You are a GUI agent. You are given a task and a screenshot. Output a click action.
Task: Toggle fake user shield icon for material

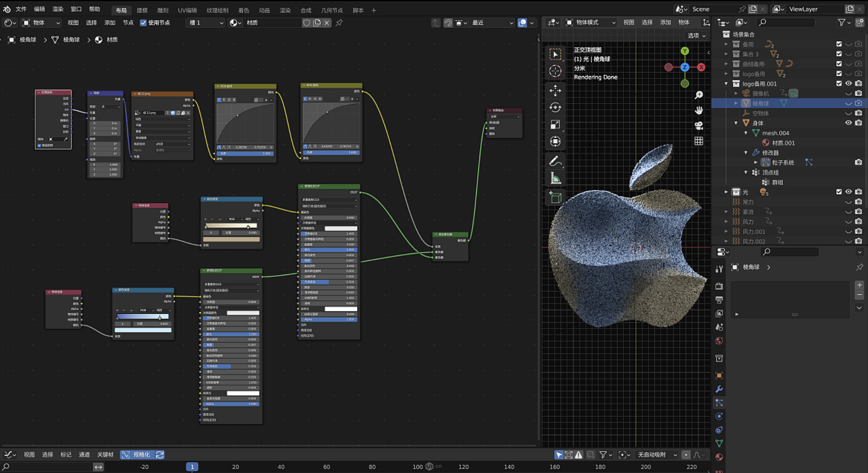click(x=307, y=23)
